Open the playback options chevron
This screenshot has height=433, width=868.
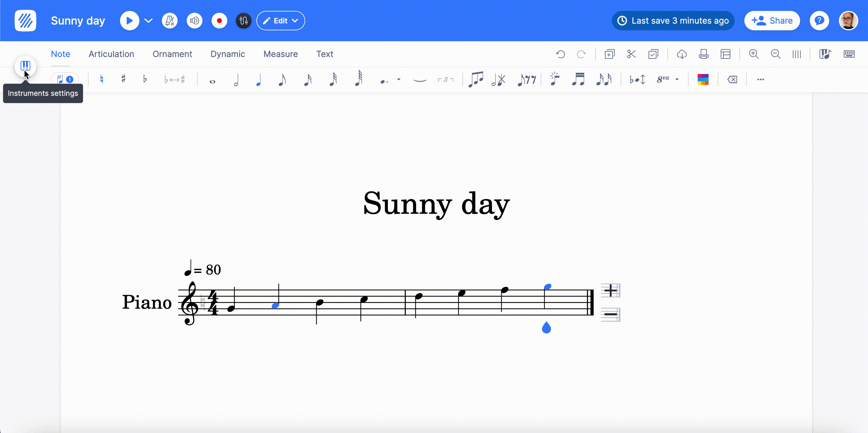click(148, 21)
